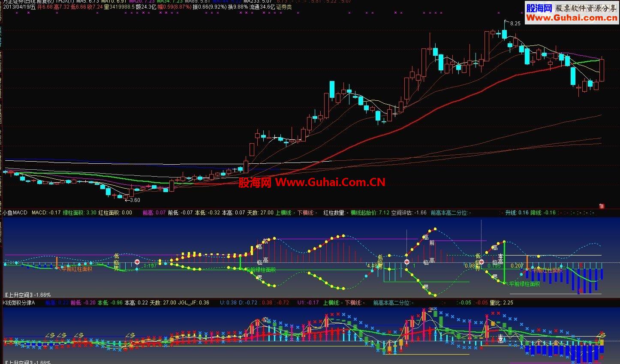The image size is (620, 364).
Task: Click the MA233: 5.07 moving average label
Action: 257,2
